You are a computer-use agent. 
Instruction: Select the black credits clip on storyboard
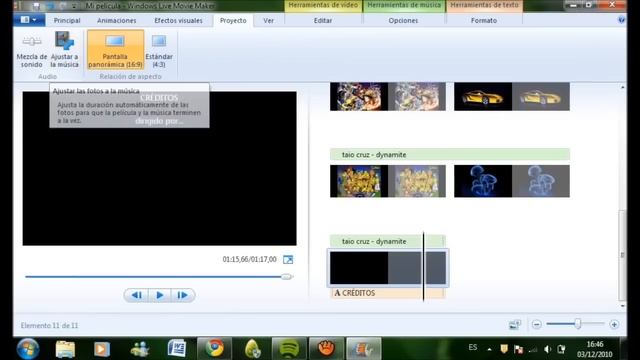coord(388,268)
